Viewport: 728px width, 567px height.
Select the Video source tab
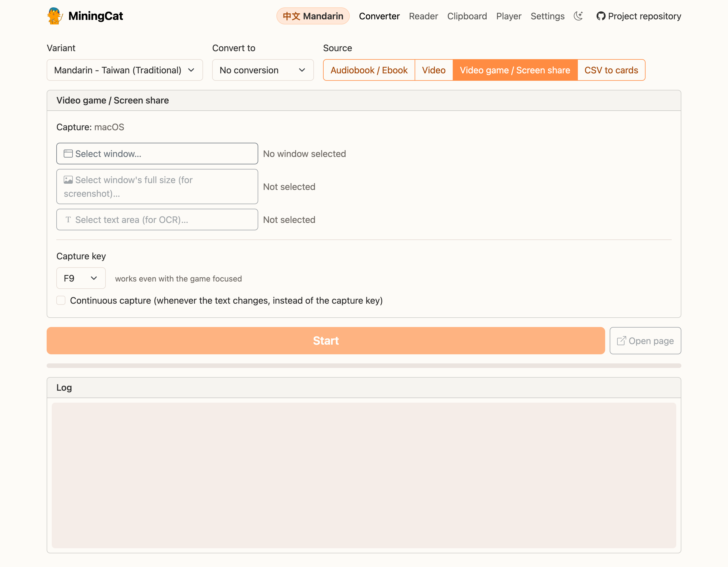pos(434,70)
